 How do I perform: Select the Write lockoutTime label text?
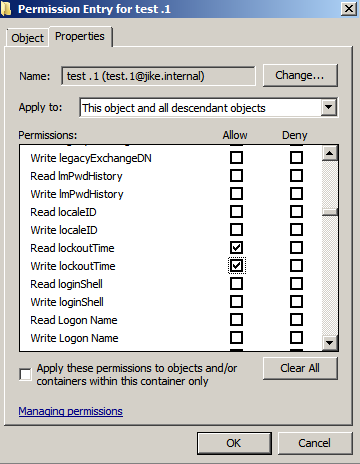pos(73,266)
